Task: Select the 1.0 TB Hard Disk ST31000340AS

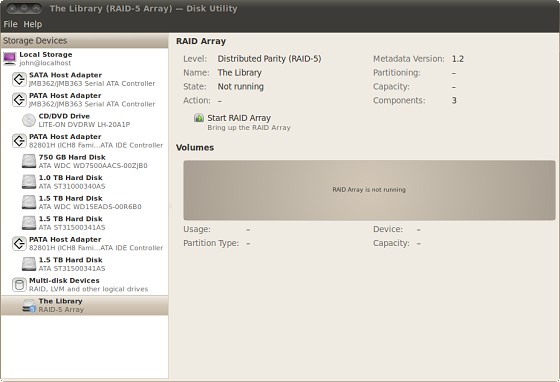Action: [x=84, y=182]
